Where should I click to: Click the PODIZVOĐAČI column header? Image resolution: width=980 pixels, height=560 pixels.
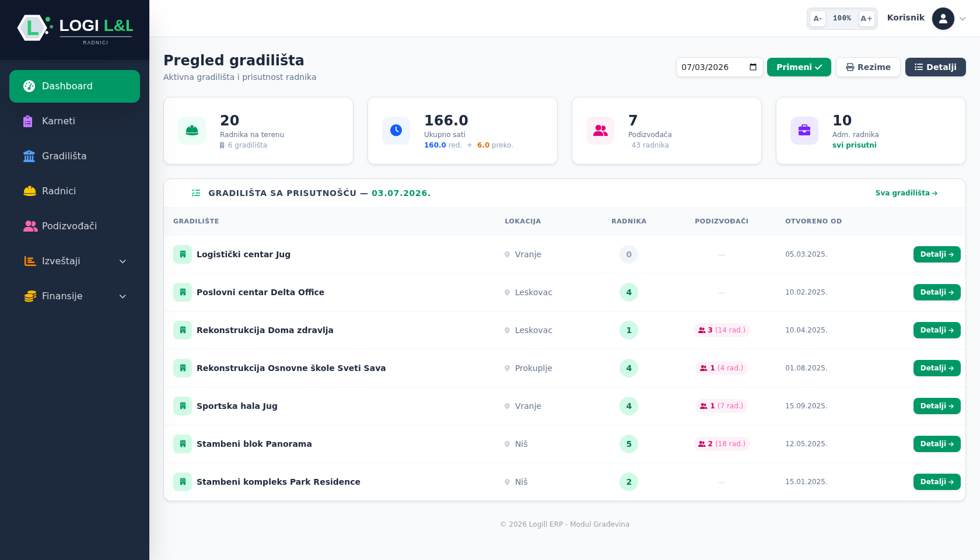coord(722,221)
